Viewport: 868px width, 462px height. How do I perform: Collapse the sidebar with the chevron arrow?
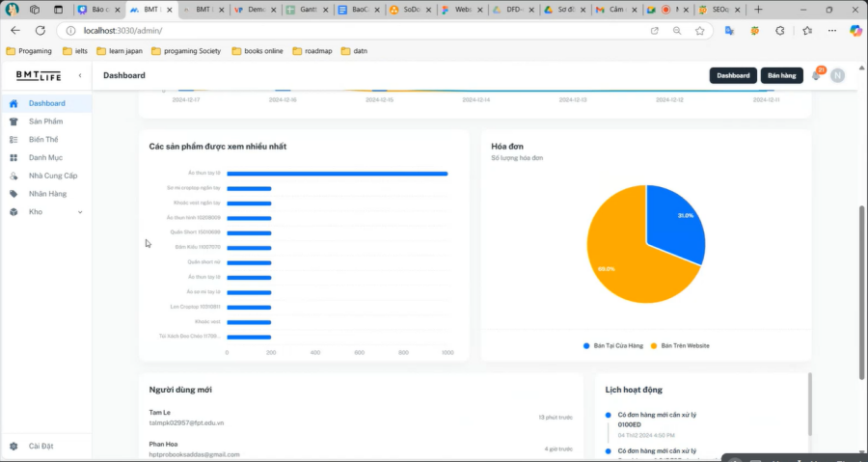[80, 75]
